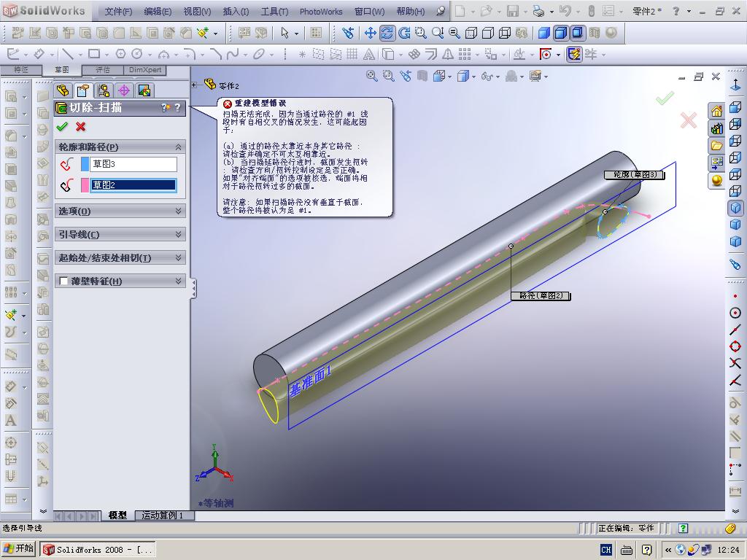Select the Ellipse sketch tool

pos(259,54)
